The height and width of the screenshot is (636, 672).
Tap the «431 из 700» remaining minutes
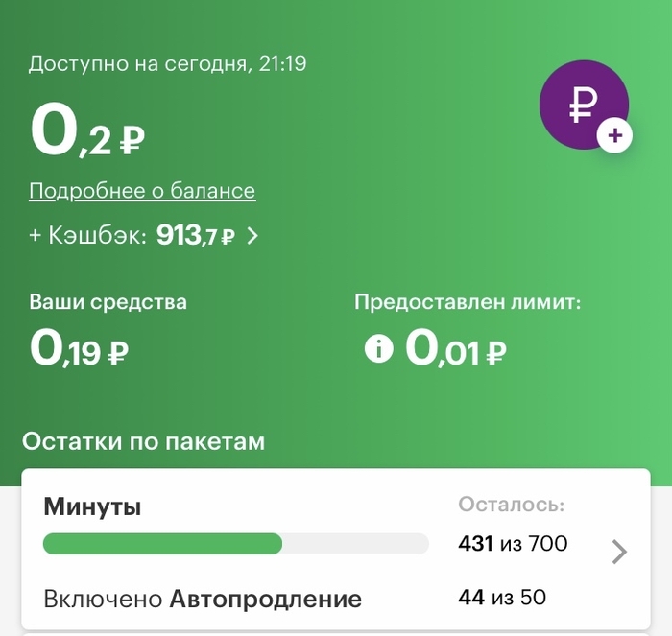click(x=513, y=544)
